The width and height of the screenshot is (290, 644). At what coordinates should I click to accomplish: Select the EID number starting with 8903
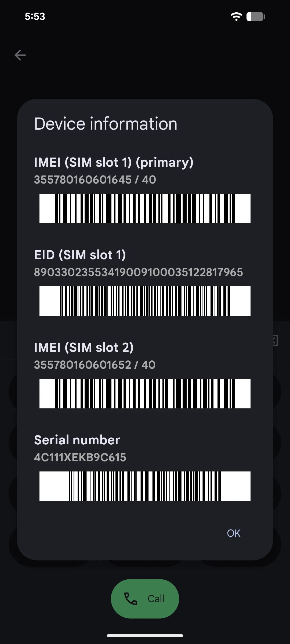tap(138, 272)
